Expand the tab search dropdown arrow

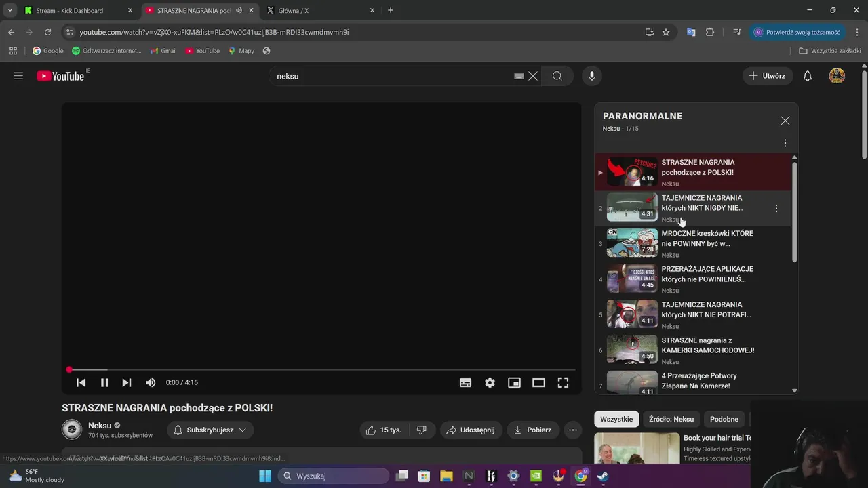pyautogui.click(x=9, y=10)
